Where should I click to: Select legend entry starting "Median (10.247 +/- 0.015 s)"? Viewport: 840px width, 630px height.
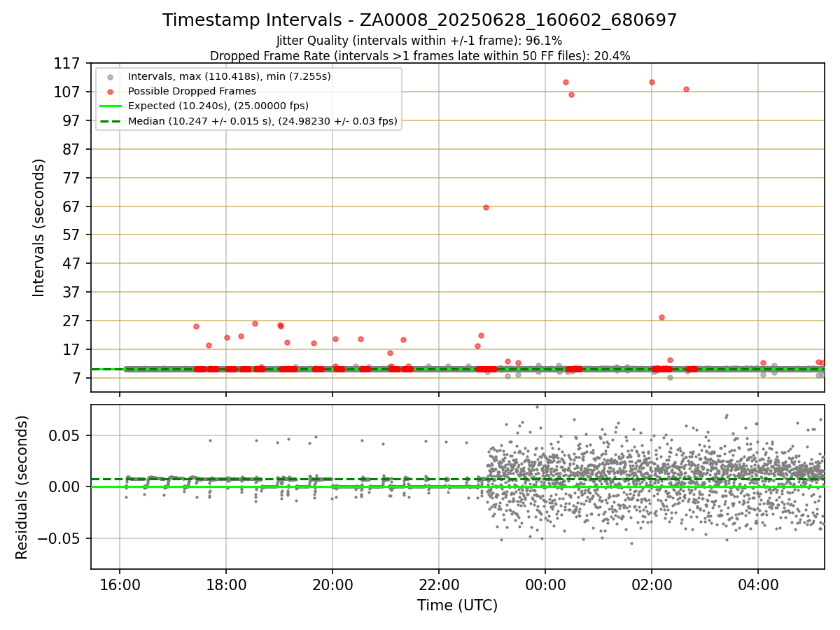(262, 121)
